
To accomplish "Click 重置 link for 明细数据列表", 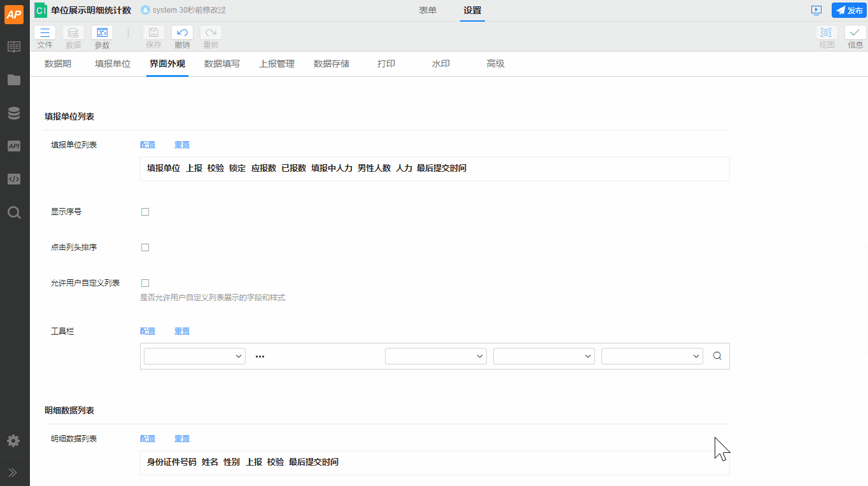I will [182, 439].
